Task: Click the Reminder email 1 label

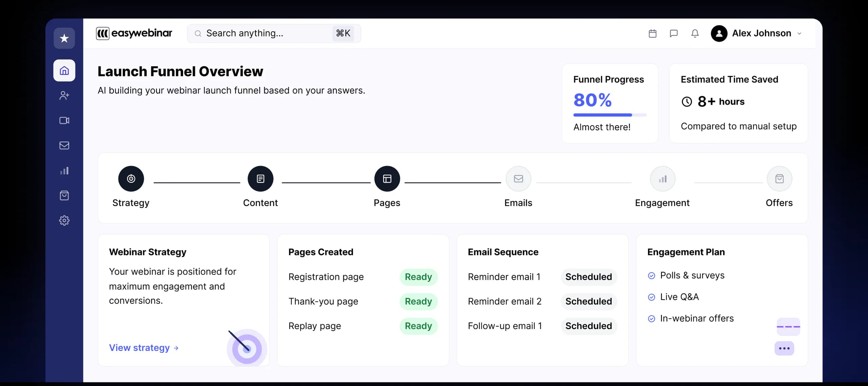Action: [x=504, y=277]
